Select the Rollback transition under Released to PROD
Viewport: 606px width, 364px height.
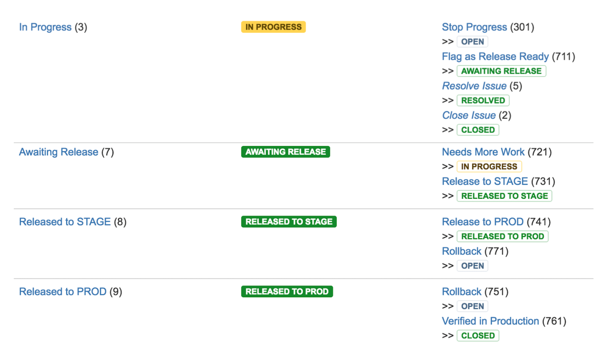[x=461, y=291]
